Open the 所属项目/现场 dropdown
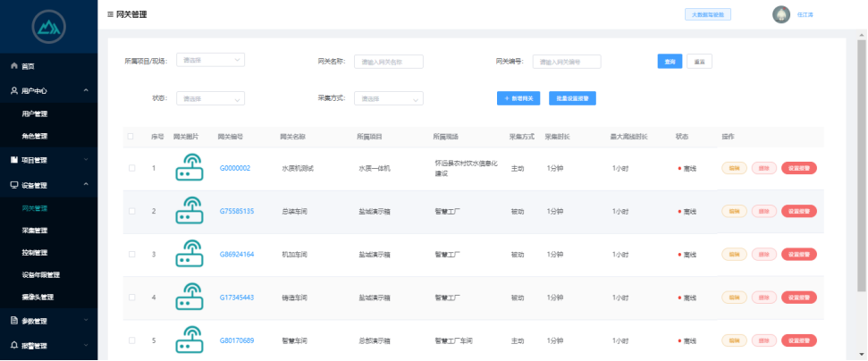This screenshot has height=361, width=868. (x=210, y=61)
